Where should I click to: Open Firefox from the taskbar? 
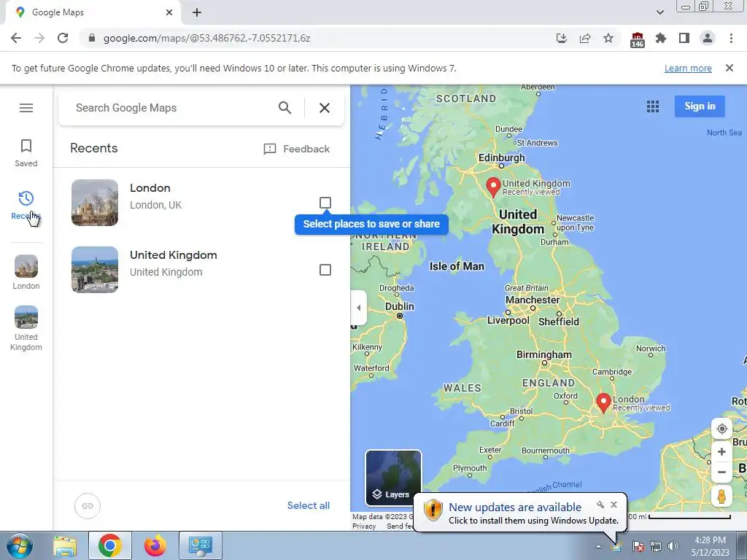point(155,545)
